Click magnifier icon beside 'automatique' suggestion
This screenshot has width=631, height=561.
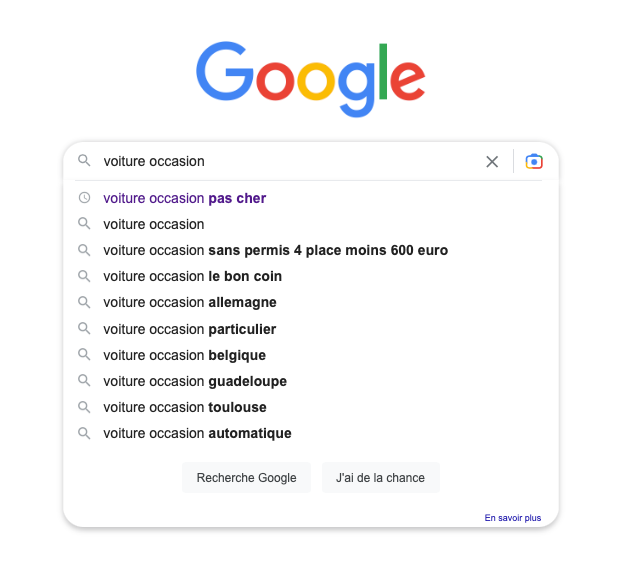coord(84,433)
